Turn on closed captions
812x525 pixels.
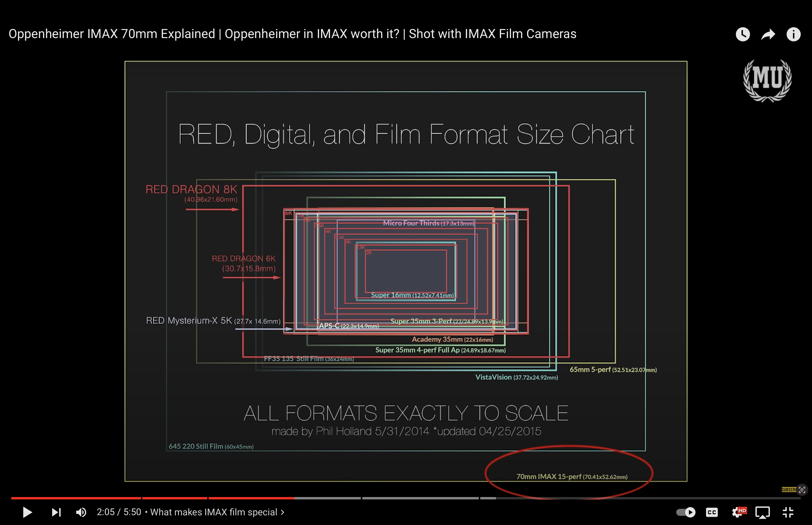click(x=712, y=512)
